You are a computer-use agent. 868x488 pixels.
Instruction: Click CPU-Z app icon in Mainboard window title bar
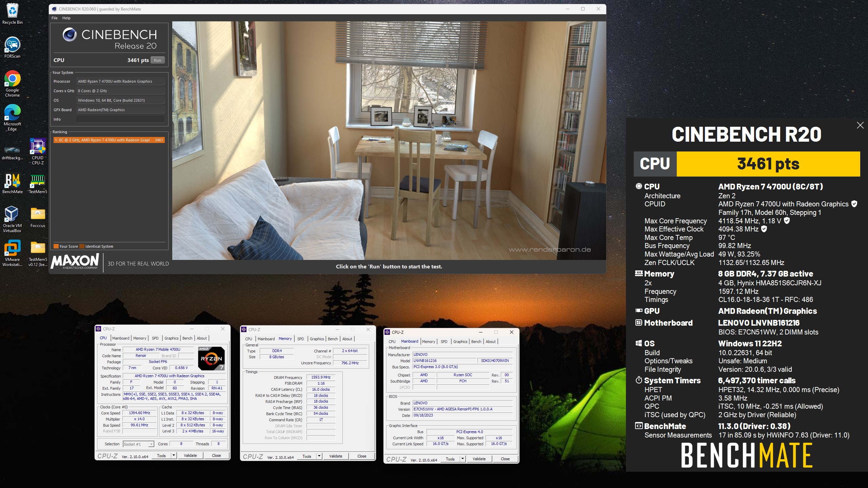click(x=388, y=332)
